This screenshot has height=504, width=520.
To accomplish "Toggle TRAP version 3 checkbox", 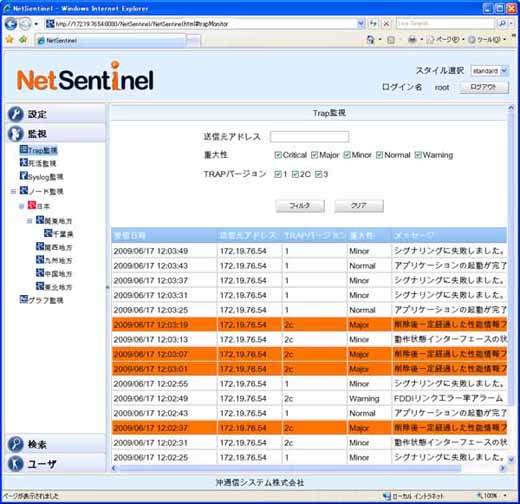I will 318,174.
